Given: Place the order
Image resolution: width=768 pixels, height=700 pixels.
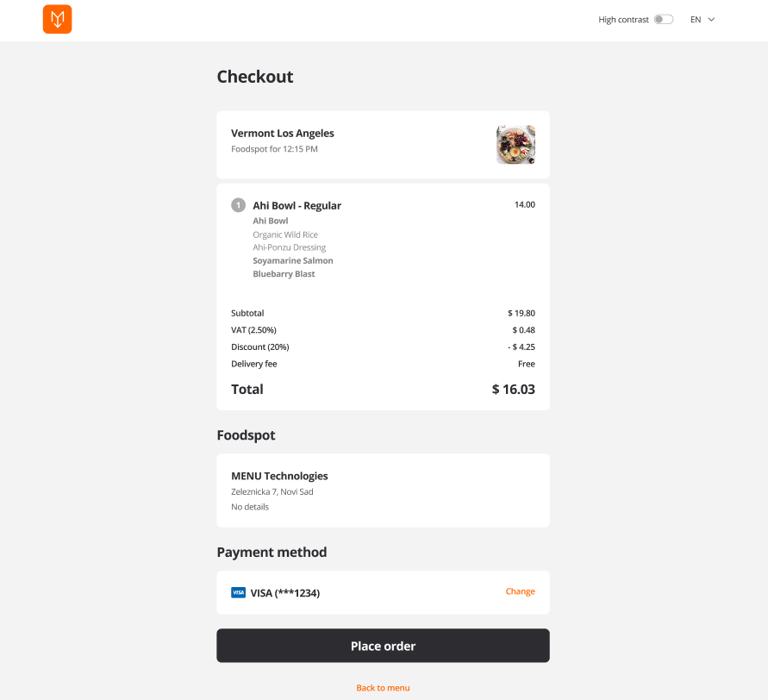Looking at the screenshot, I should coord(383,646).
